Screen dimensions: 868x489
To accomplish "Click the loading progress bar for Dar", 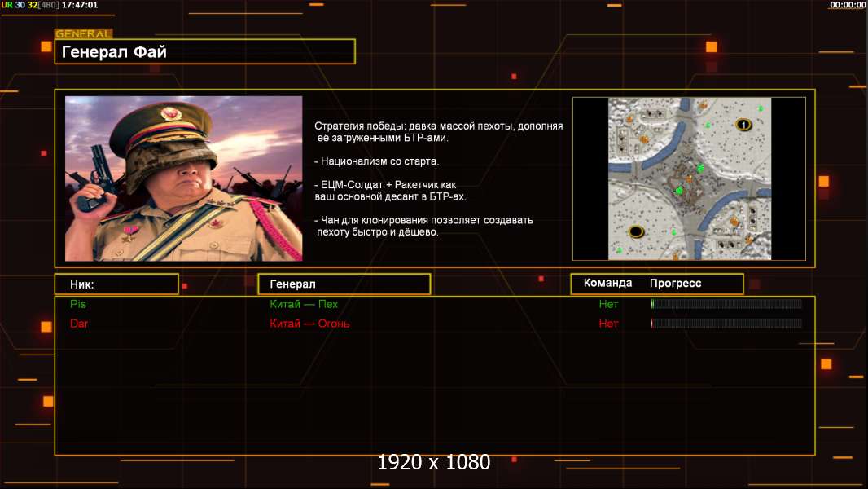I will point(726,323).
